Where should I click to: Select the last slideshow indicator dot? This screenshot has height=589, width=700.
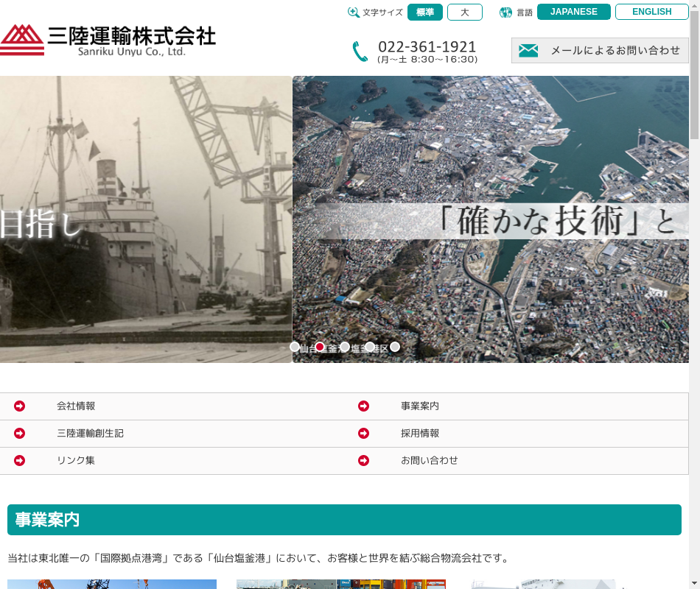[395, 347]
